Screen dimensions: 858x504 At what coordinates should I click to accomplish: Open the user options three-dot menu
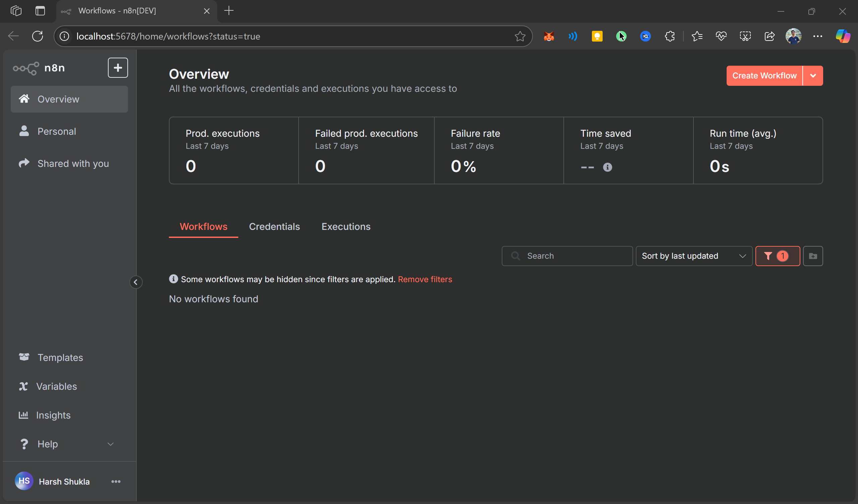[x=116, y=481]
